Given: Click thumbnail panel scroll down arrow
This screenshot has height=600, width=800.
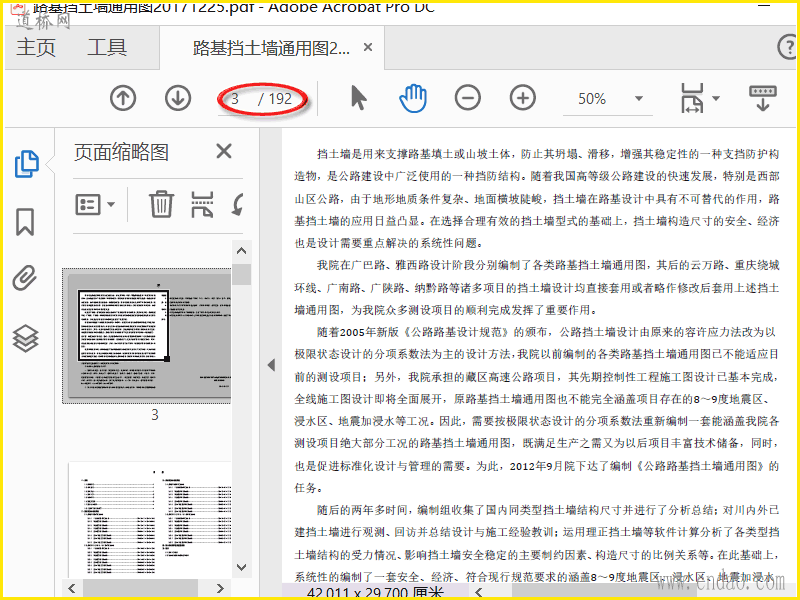Looking at the screenshot, I should coord(242,567).
